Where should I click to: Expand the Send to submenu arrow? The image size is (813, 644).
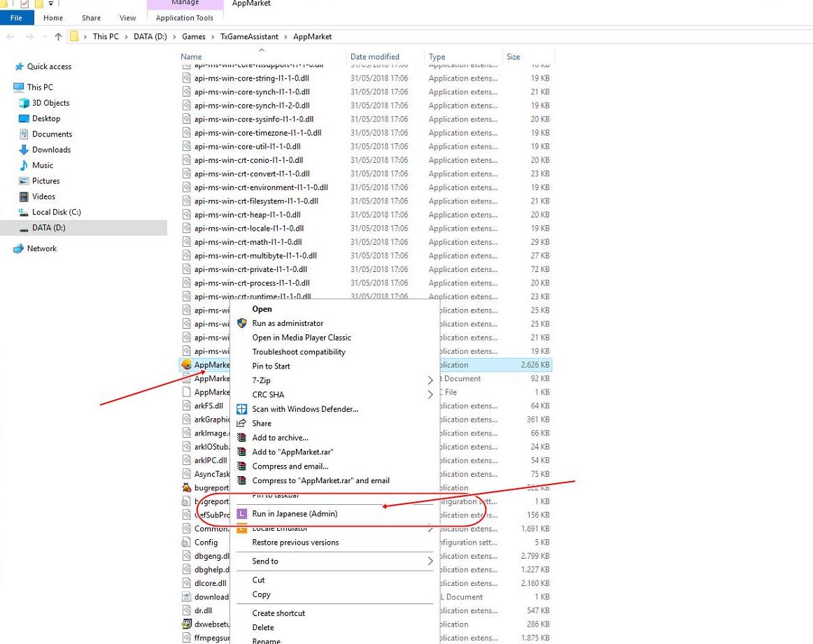[430, 561]
